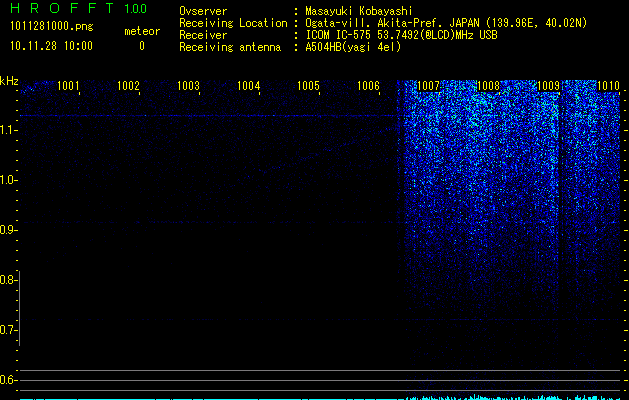Click the 1.0 kHz frequency label

[x=8, y=180]
